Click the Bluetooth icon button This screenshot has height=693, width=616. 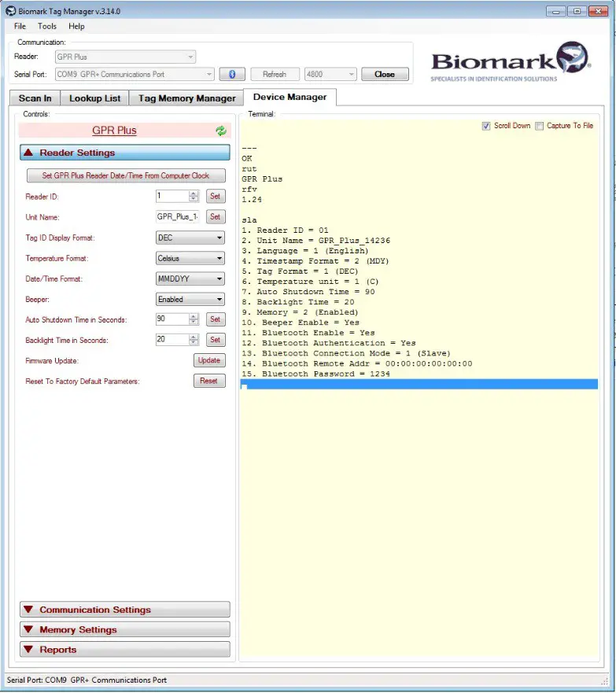click(232, 74)
